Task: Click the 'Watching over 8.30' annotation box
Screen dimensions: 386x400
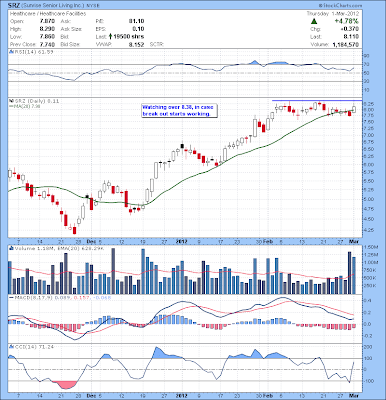Action: coord(180,110)
